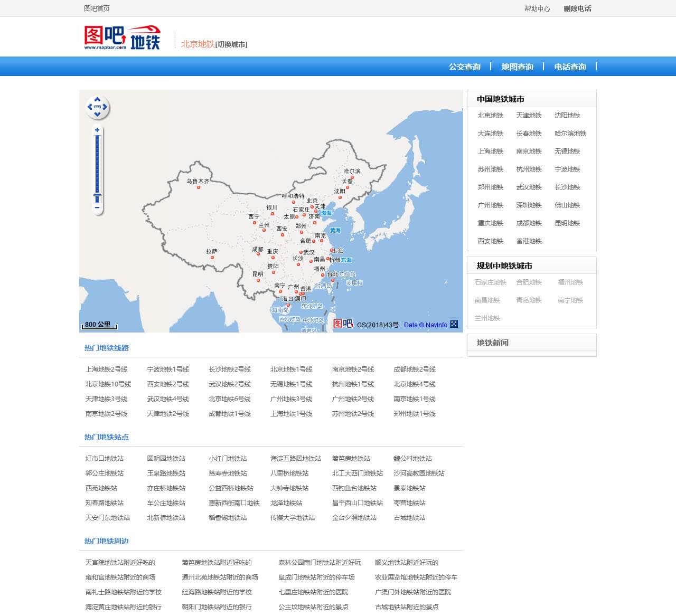Click the zoom-out minus icon on map
Image resolution: width=676 pixels, height=616 pixels.
tap(97, 207)
